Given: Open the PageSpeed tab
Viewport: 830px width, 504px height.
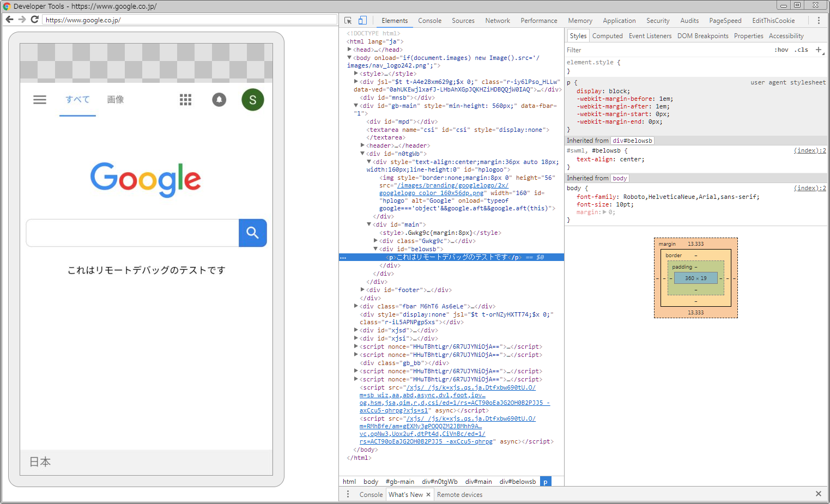Looking at the screenshot, I should [725, 21].
